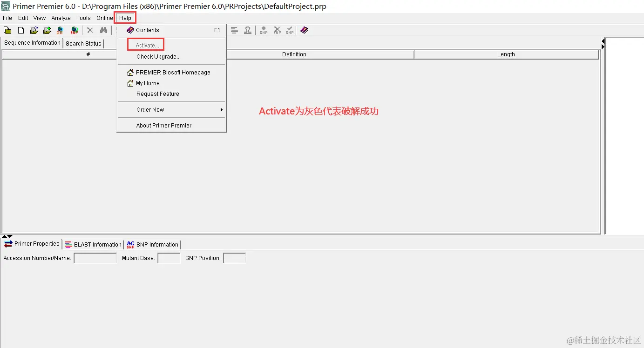Click the binoculars find icon
The image size is (644, 348).
click(104, 30)
